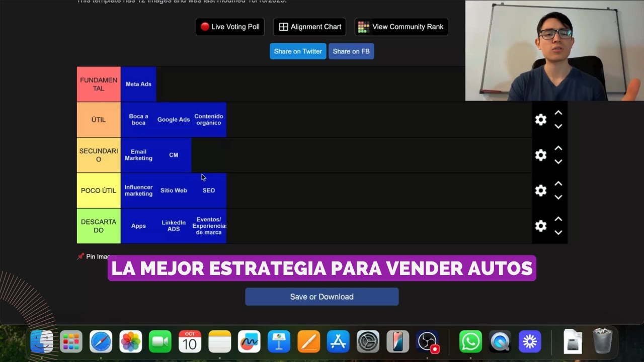The image size is (644, 362).
Task: Shift the POCO ÚTIL row up
Action: click(x=558, y=184)
